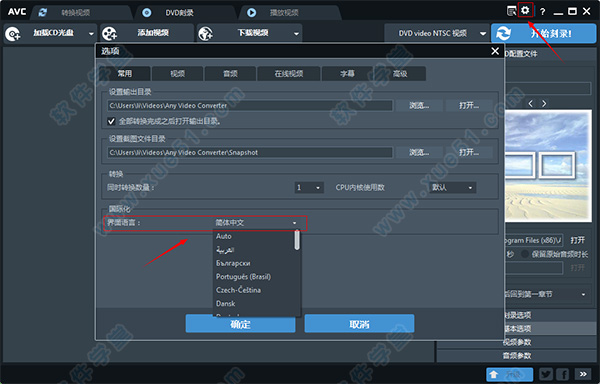600x384 pixels.
Task: Expand the 音频参数 section
Action: pos(517,355)
